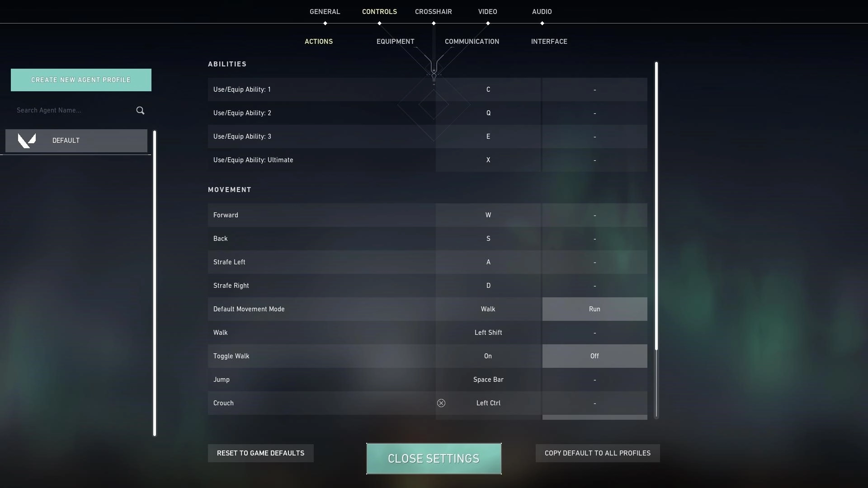Viewport: 868px width, 488px height.
Task: Expand the COMMUNICATION controls sub-tab
Action: pos(472,41)
